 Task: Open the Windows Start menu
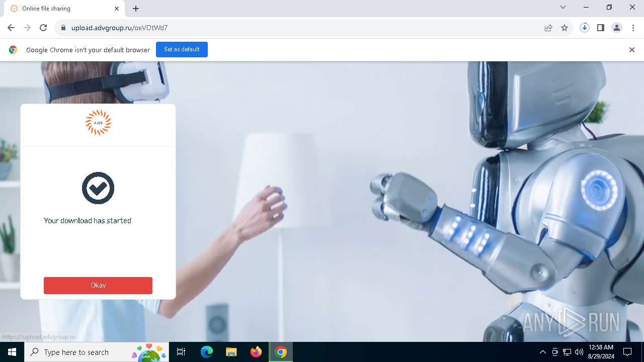coord(12,352)
